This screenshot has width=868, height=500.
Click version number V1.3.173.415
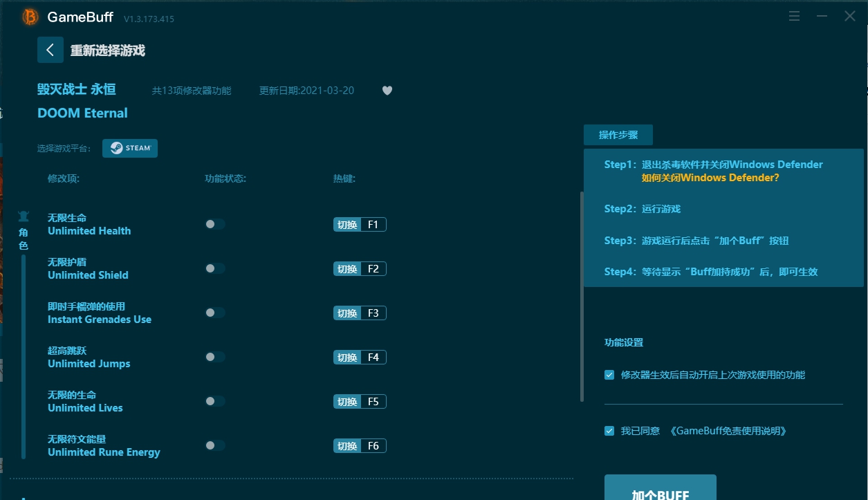149,19
